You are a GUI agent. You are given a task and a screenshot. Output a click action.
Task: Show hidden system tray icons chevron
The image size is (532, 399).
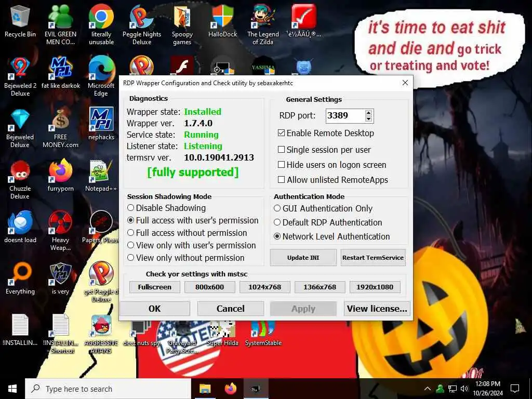tap(428, 389)
